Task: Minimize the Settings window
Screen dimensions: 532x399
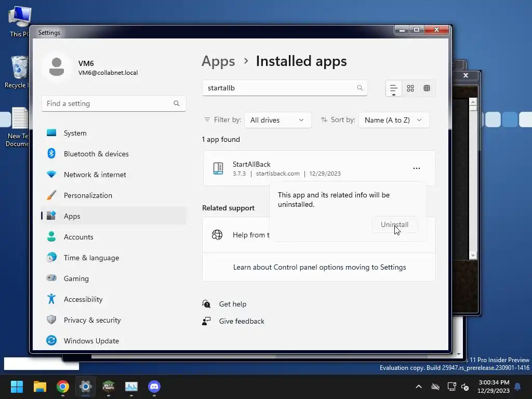Action: 402,30
